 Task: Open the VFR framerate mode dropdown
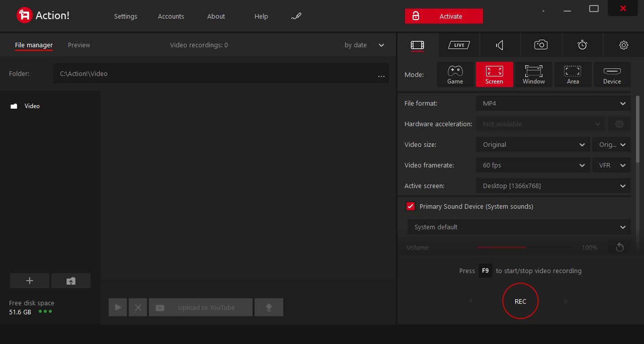[611, 165]
